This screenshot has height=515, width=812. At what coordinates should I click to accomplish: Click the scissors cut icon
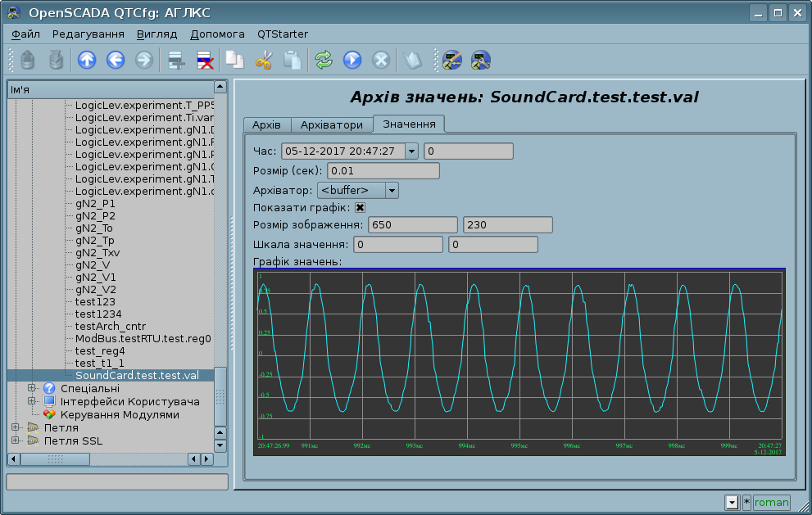[x=263, y=60]
